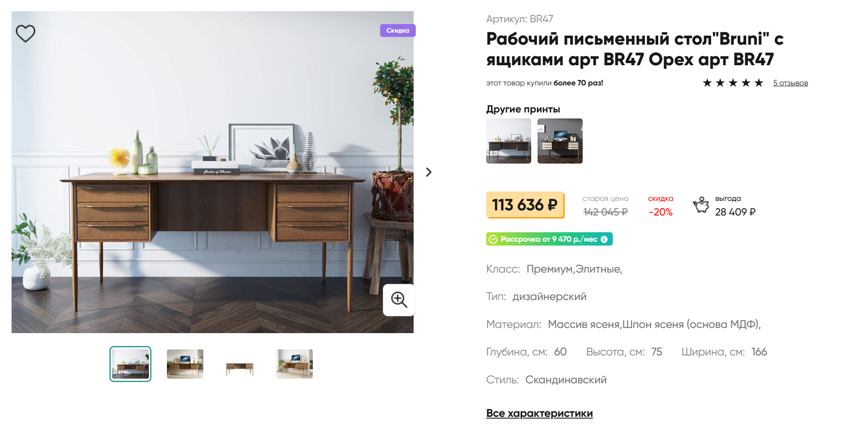Click the Рассрочка от 9 470 р./мес badge
Viewport: 868px width, 431px height.
(x=549, y=239)
